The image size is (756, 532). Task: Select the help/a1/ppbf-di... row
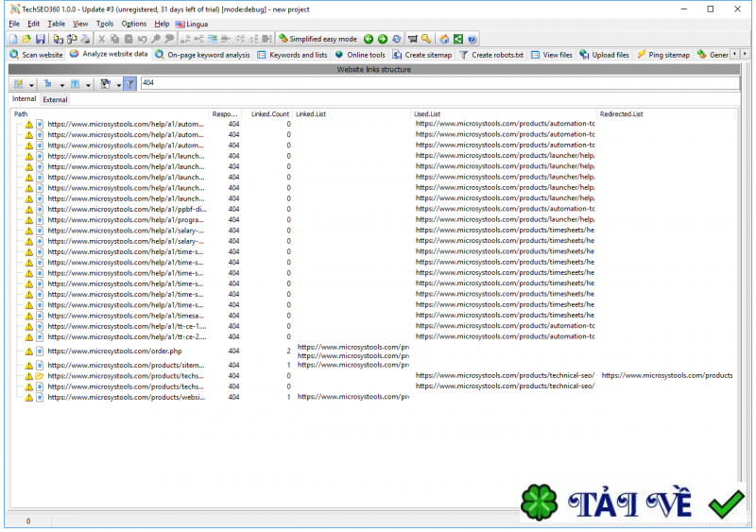(x=374, y=210)
